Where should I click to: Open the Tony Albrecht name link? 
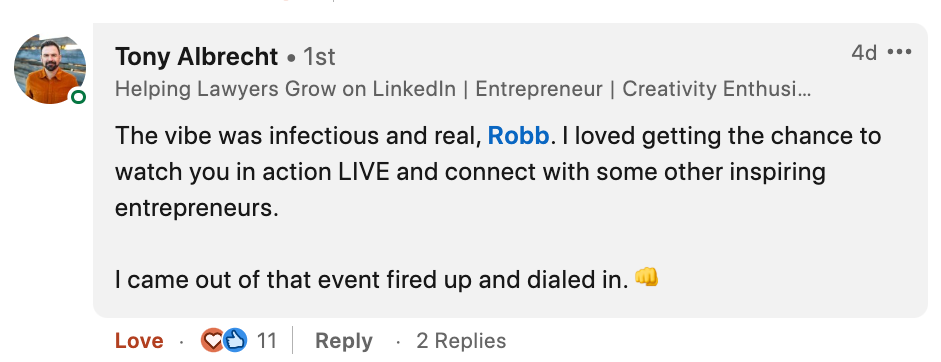(196, 57)
